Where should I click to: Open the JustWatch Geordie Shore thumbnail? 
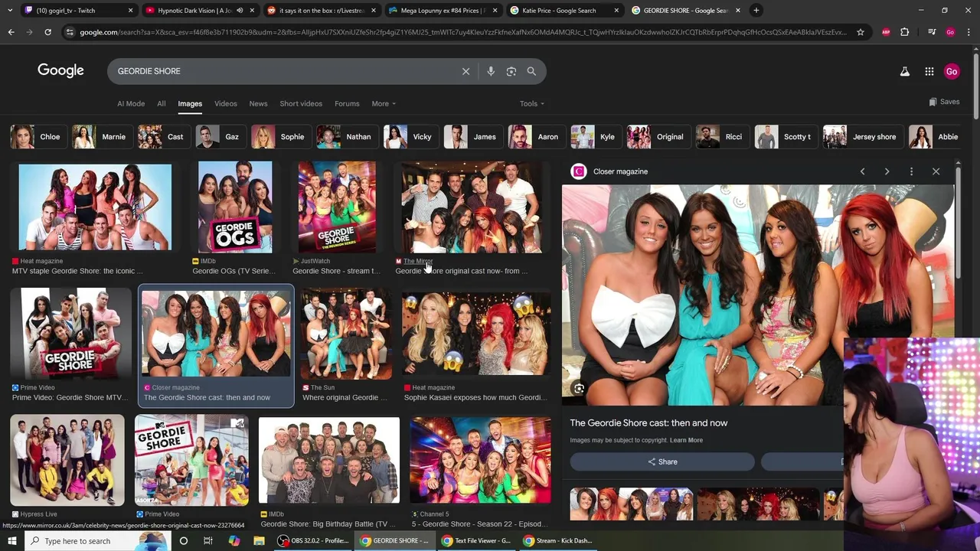pos(337,207)
